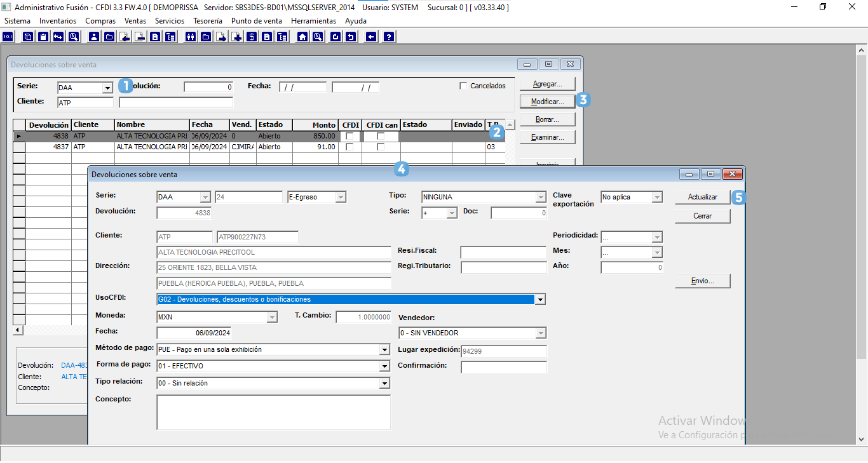Click the Modificar button
Viewport: 868px width, 463px height.
tap(547, 102)
